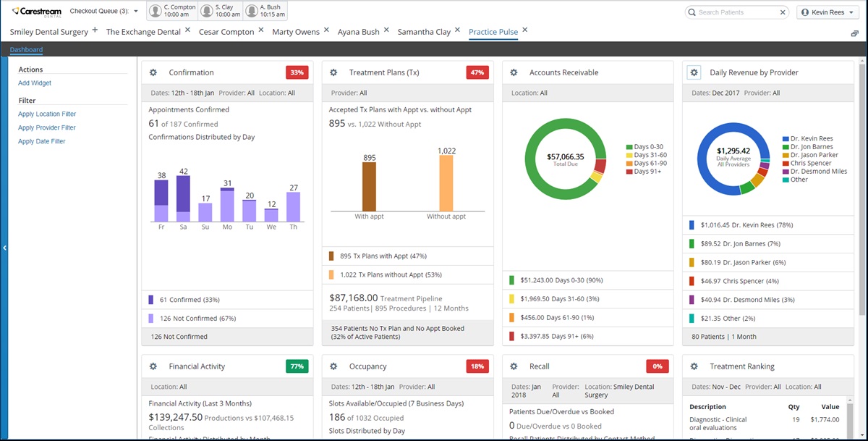Click the green Days 0-30 legend swatch
This screenshot has height=441, width=868.
(629, 147)
